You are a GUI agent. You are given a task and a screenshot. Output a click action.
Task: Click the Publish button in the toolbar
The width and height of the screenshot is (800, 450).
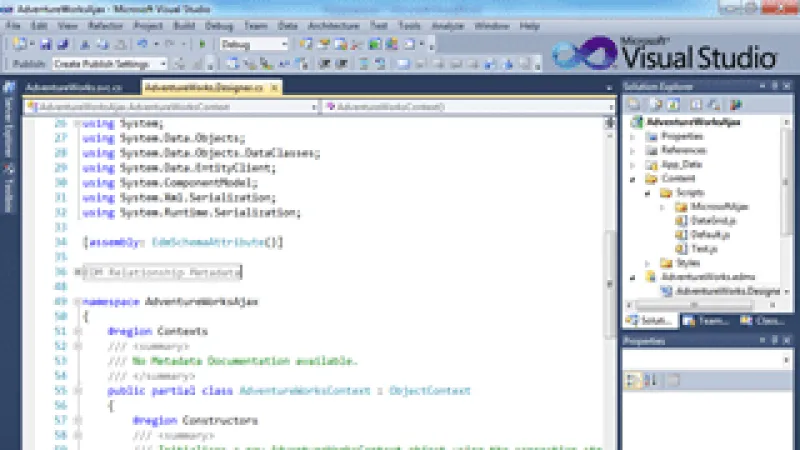click(x=29, y=64)
